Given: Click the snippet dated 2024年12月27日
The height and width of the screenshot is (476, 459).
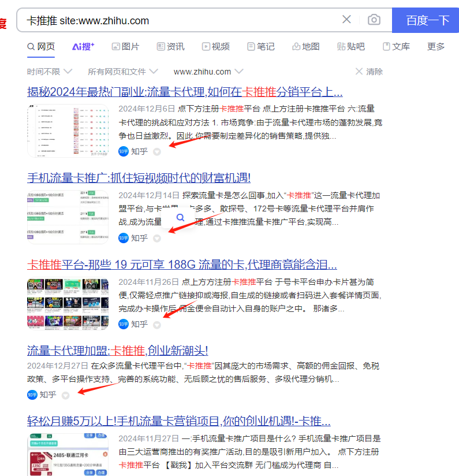Looking at the screenshot, I should point(203,372).
